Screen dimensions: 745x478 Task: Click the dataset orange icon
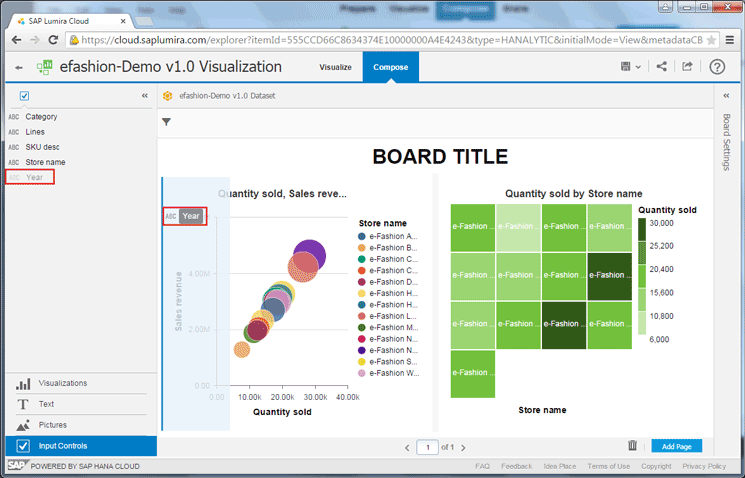[x=167, y=96]
